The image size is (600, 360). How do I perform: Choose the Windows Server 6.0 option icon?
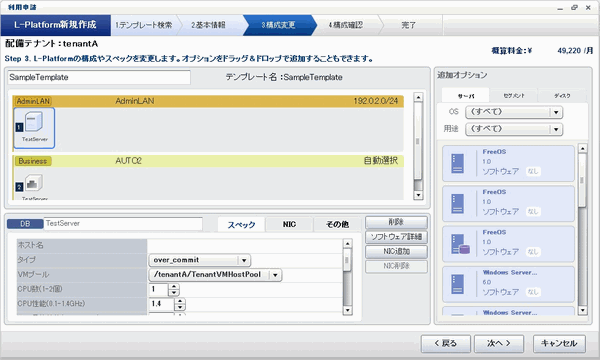point(457,284)
